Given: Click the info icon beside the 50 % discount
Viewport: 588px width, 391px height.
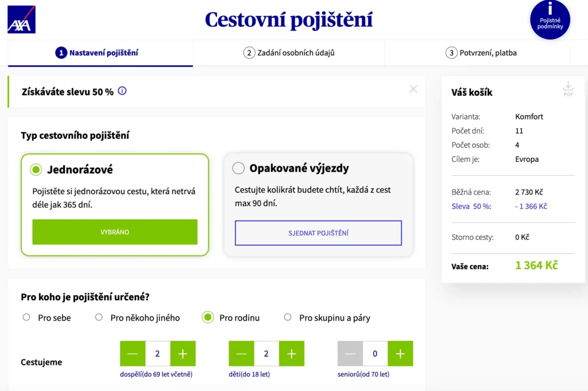Looking at the screenshot, I should tap(122, 91).
